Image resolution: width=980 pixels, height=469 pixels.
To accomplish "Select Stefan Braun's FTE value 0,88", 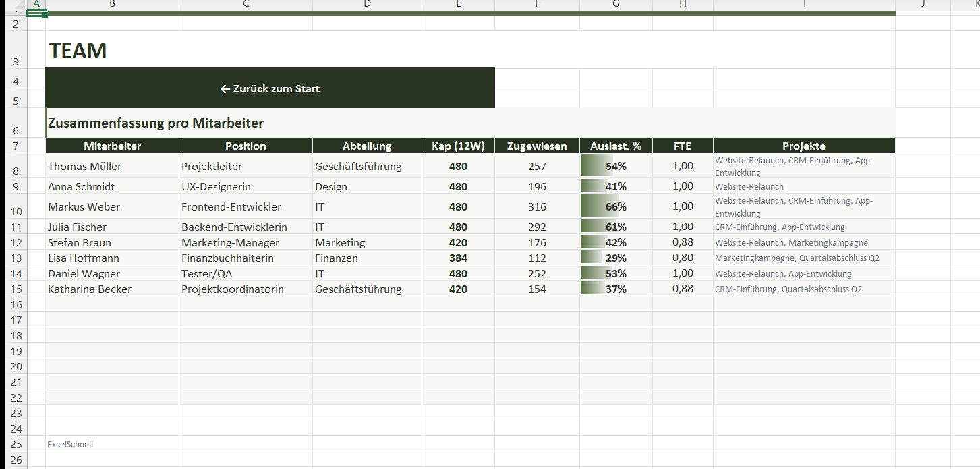I will 683,242.
